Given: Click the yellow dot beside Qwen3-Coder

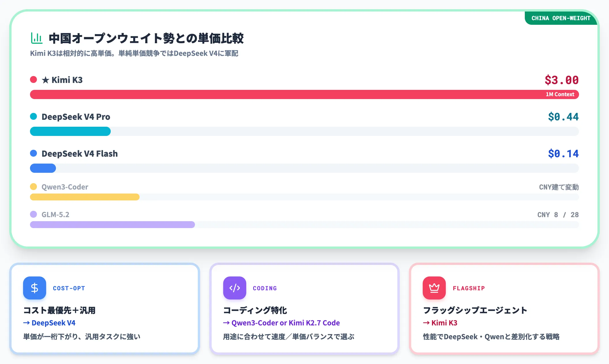Looking at the screenshot, I should click(33, 187).
